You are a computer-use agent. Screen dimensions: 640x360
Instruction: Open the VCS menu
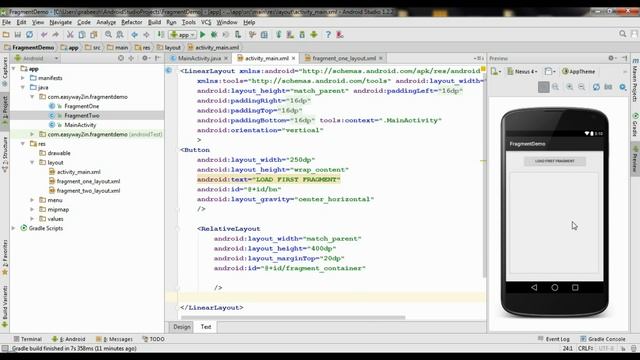click(206, 22)
